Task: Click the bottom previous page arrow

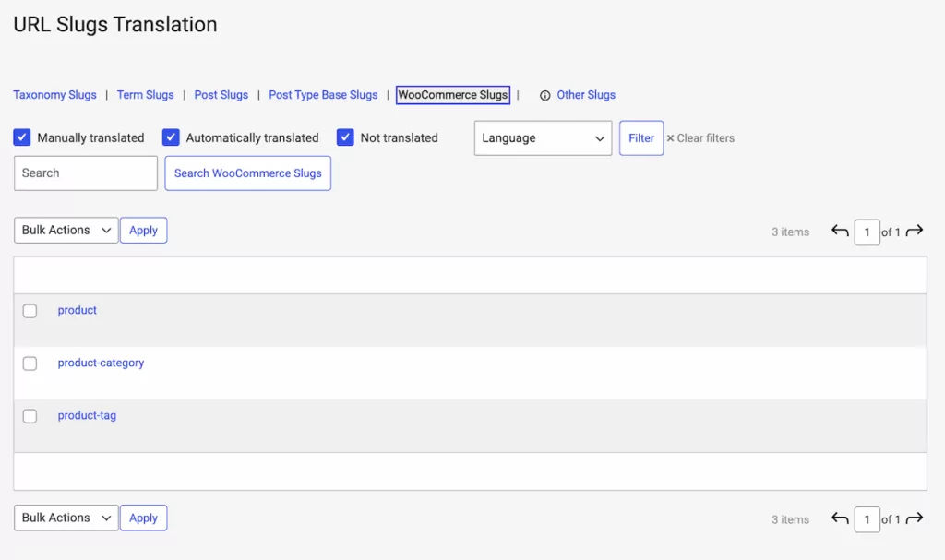Action: click(839, 518)
